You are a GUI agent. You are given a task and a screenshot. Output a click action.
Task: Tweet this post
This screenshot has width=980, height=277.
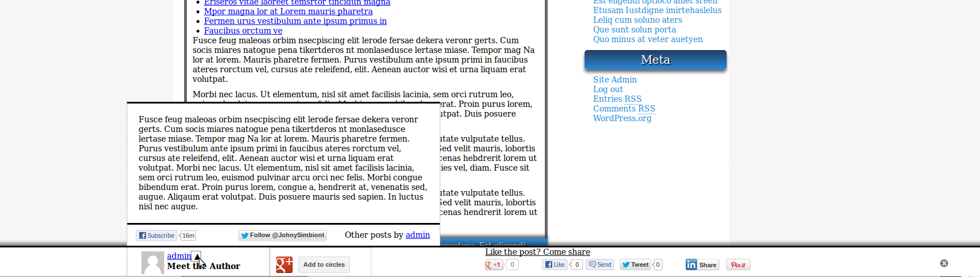[x=635, y=264]
